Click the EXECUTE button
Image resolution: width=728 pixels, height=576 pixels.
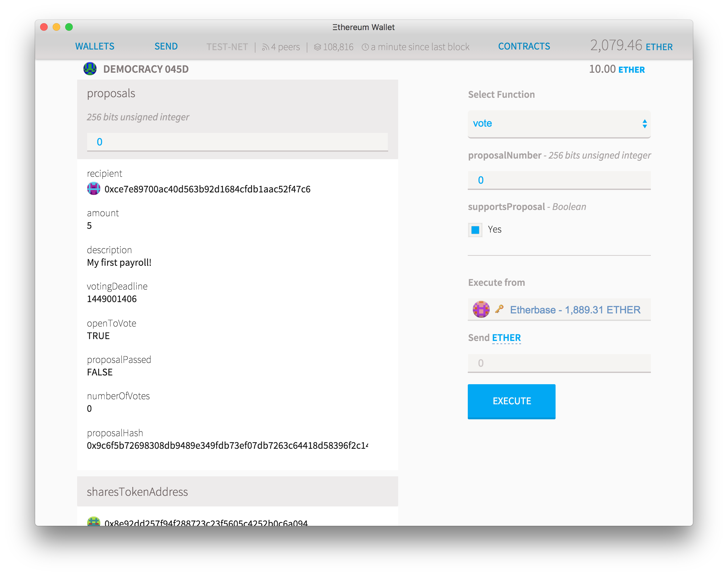[x=512, y=401]
